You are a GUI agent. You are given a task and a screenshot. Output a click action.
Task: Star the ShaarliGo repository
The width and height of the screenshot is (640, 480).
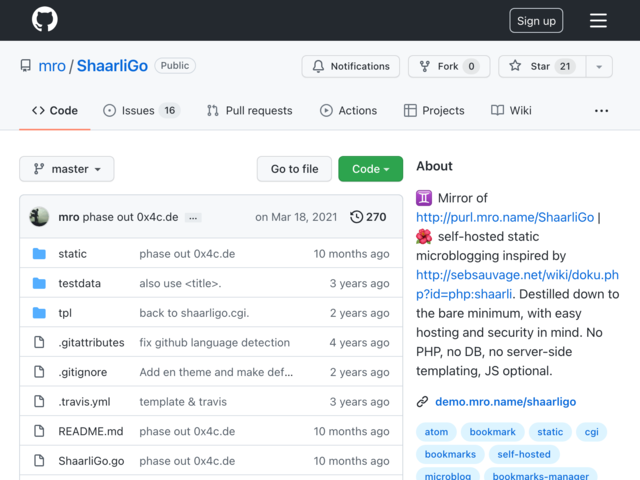[542, 66]
